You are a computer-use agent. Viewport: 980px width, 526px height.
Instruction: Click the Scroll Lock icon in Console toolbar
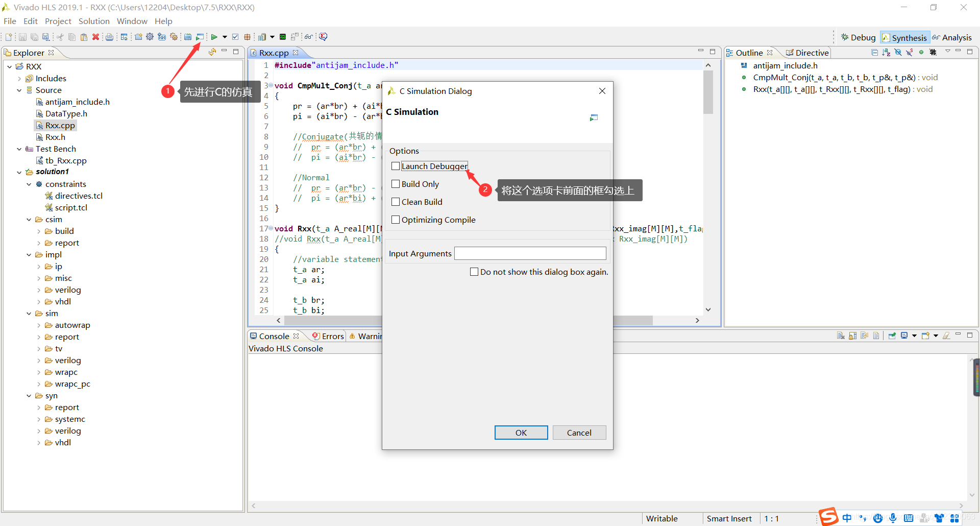pyautogui.click(x=853, y=336)
